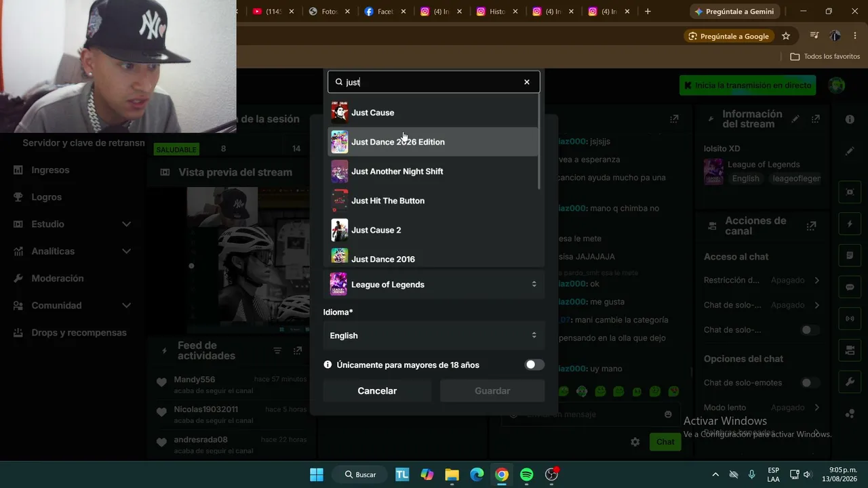The height and width of the screenshot is (488, 868).
Task: Toggle the Chat de solo-emotes switch
Action: click(x=809, y=383)
